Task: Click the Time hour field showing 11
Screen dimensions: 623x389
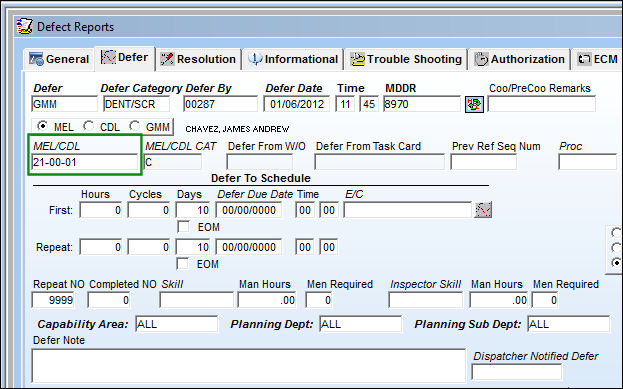Action: click(x=345, y=104)
